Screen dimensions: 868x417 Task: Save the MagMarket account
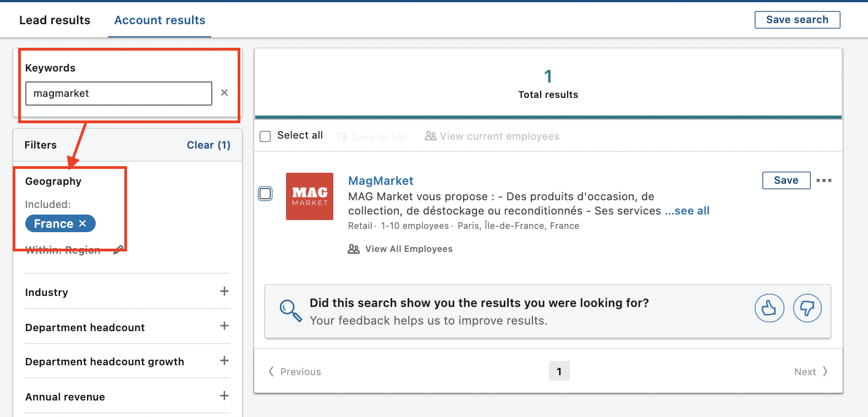coord(786,180)
